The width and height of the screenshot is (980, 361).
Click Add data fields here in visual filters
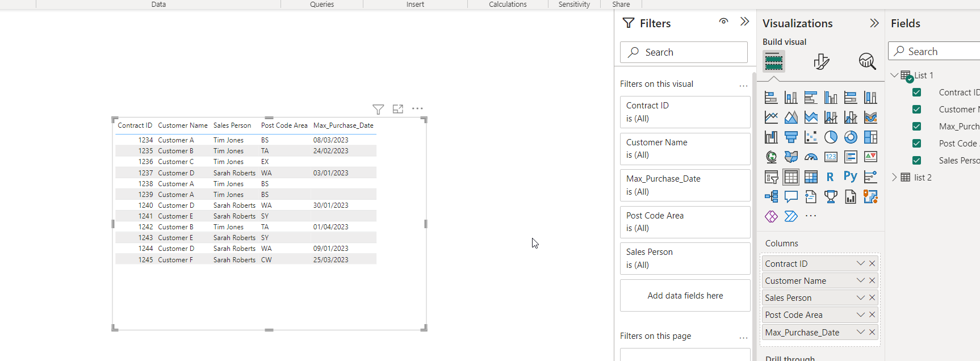[x=685, y=295]
